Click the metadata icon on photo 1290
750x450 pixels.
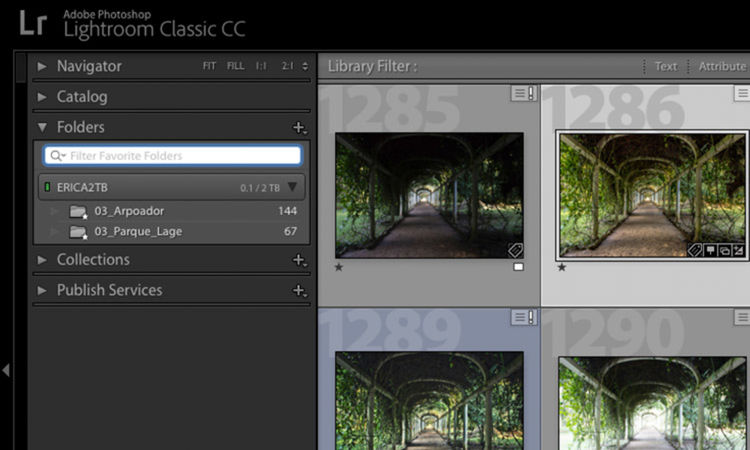point(742,317)
